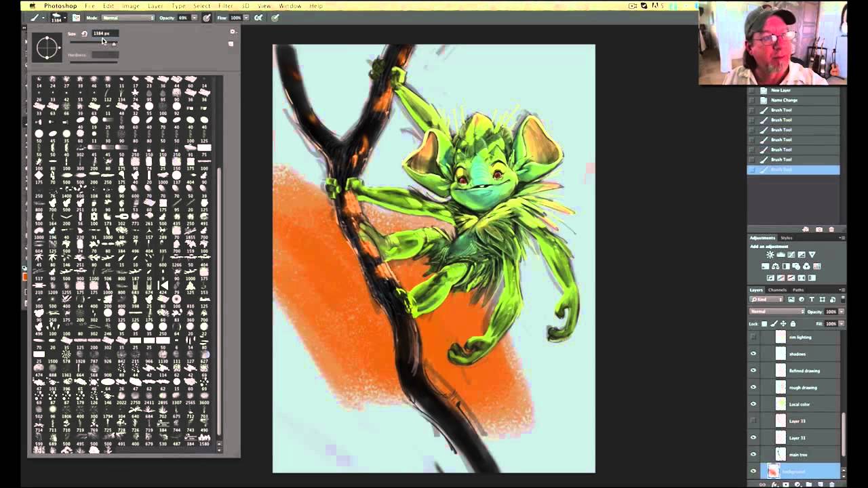Open brush picker gear menu

233,32
